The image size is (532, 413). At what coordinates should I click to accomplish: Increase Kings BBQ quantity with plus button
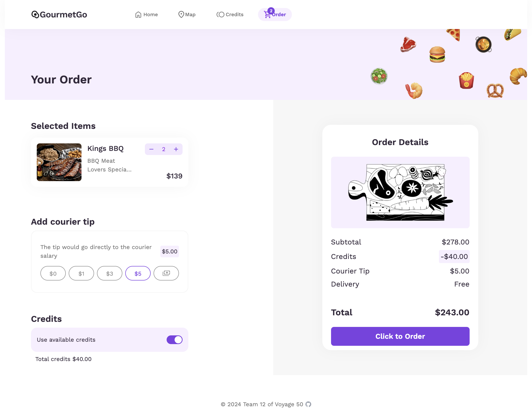pyautogui.click(x=176, y=149)
